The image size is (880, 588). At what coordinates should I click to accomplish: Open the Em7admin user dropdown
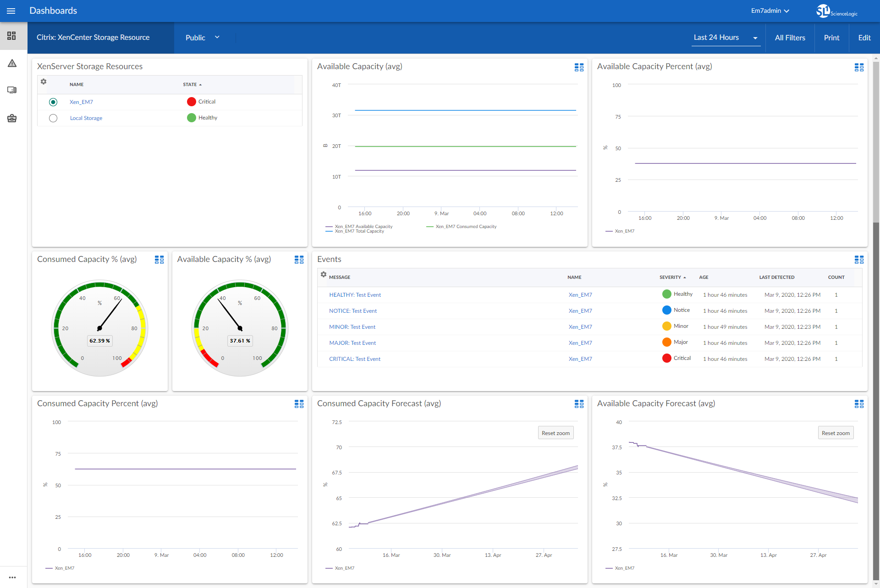[x=770, y=11]
